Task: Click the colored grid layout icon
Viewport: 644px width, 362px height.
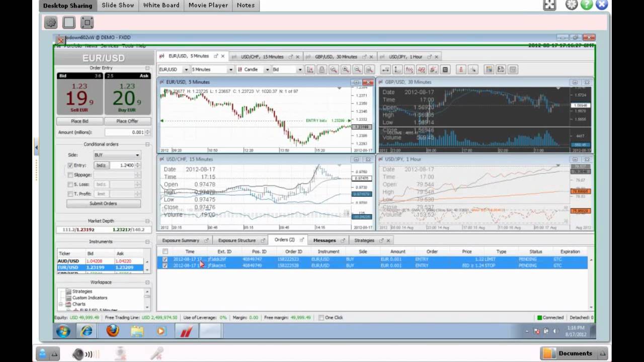Action: (x=489, y=69)
